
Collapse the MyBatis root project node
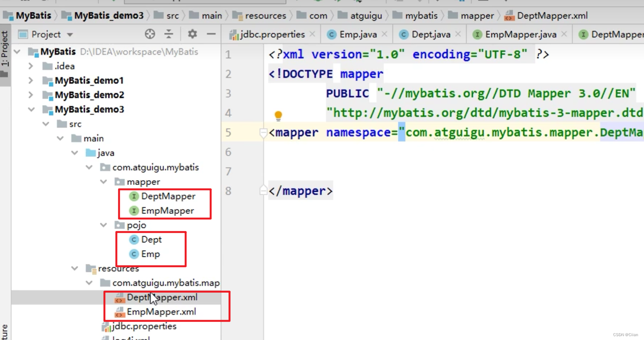tap(17, 52)
